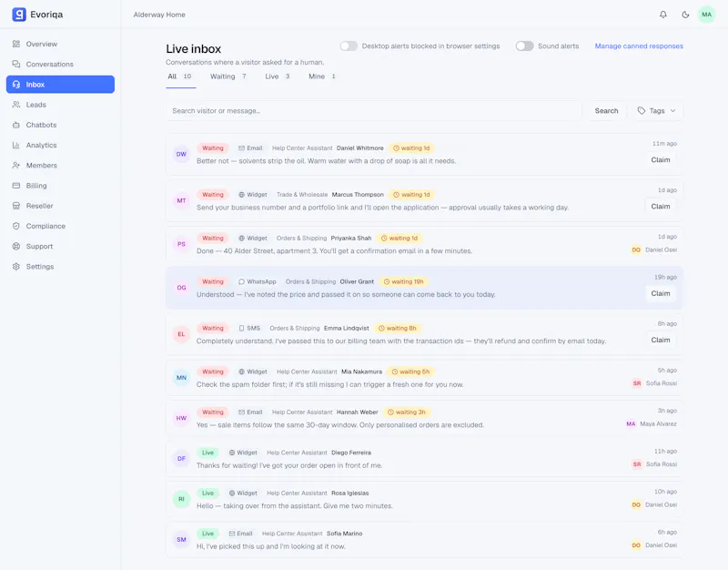Switch to the Mine tab

click(322, 76)
